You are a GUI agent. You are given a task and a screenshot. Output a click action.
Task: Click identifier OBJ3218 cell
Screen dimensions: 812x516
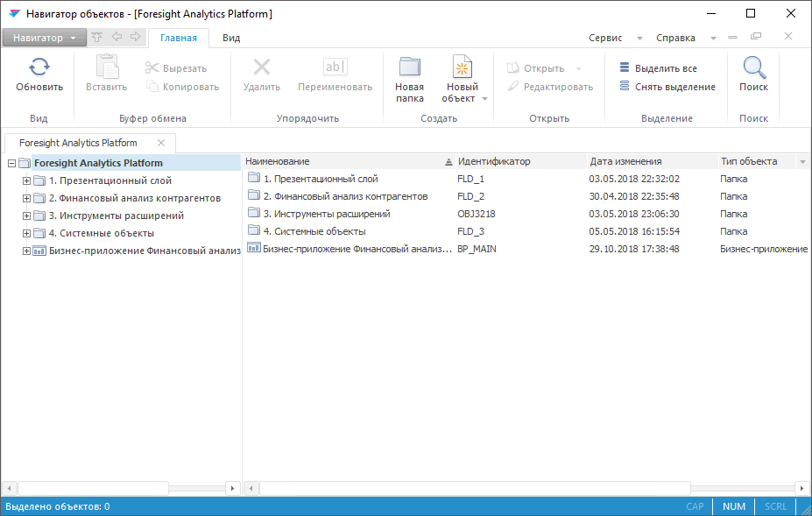point(477,214)
